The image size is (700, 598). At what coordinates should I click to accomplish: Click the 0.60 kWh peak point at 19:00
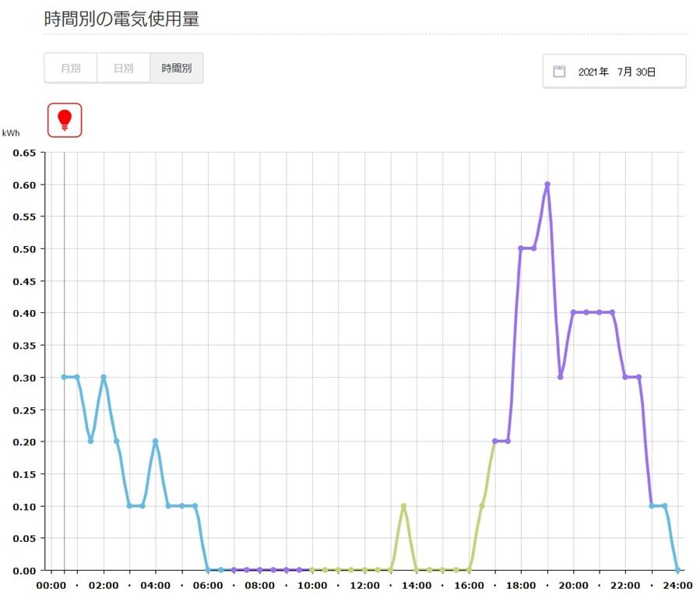(x=547, y=185)
